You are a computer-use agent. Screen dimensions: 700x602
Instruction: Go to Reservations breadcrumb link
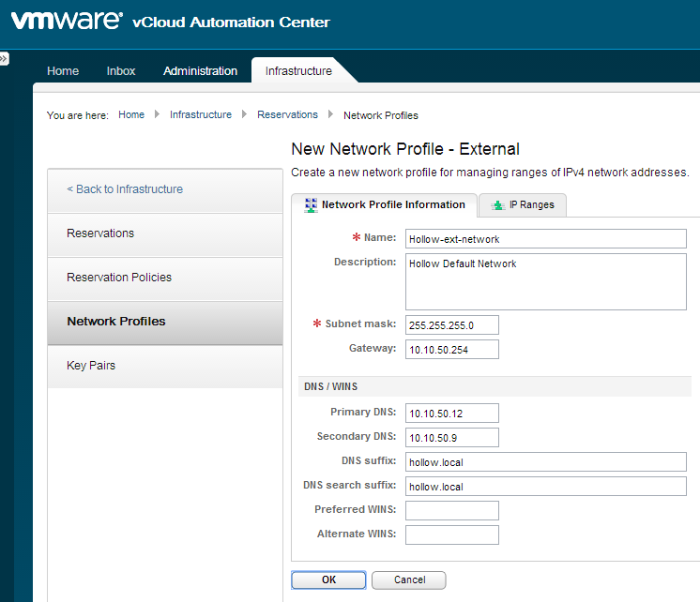click(287, 114)
